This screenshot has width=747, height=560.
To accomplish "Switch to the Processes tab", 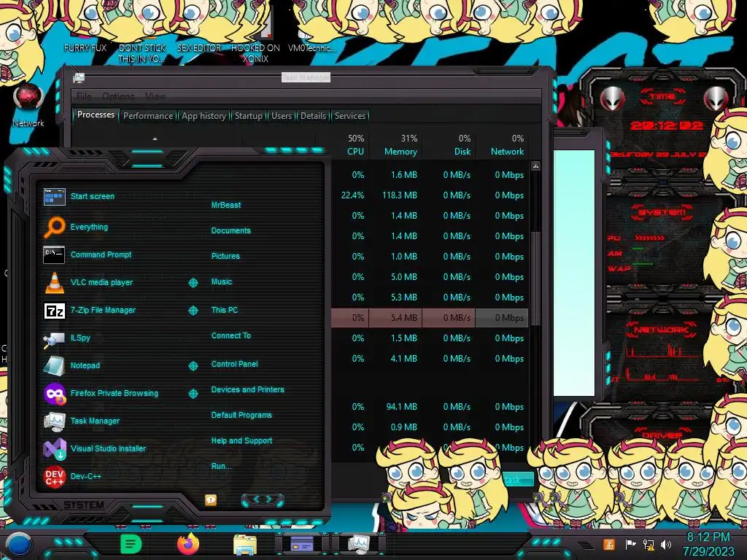I will pyautogui.click(x=96, y=114).
